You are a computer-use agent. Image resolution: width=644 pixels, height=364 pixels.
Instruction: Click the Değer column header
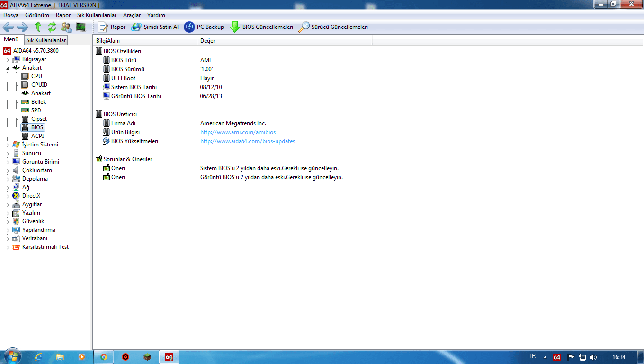point(285,41)
